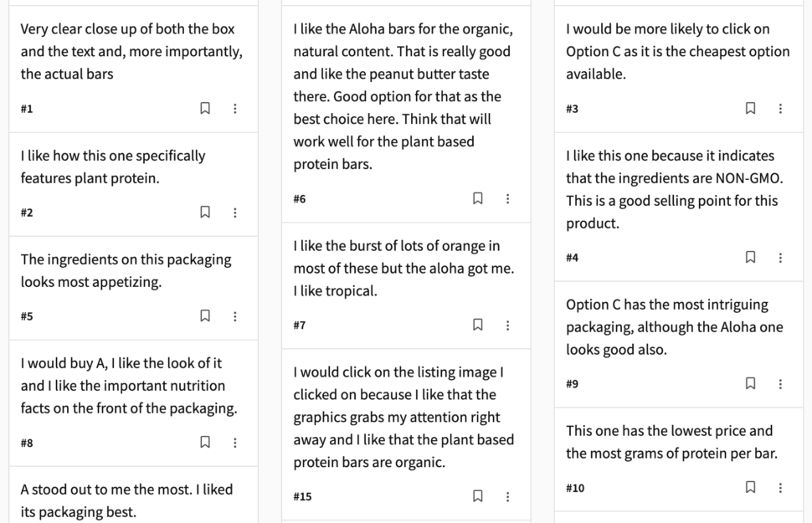Bookmark response #10 about lowest price
812x523 pixels.
(751, 488)
